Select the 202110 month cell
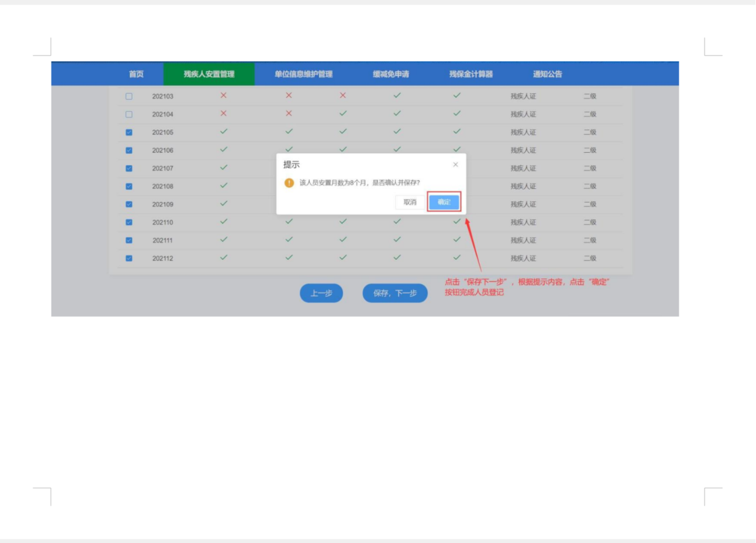 click(x=163, y=222)
